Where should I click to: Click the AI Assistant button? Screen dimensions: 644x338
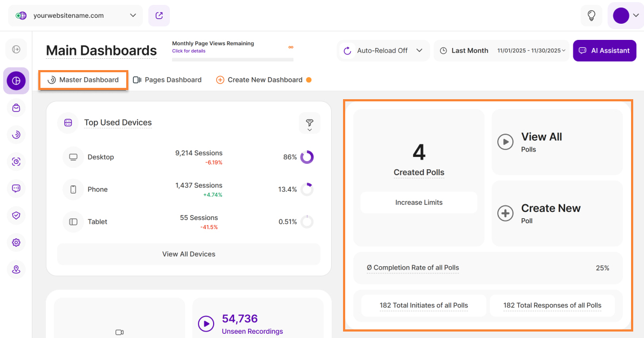click(x=604, y=51)
